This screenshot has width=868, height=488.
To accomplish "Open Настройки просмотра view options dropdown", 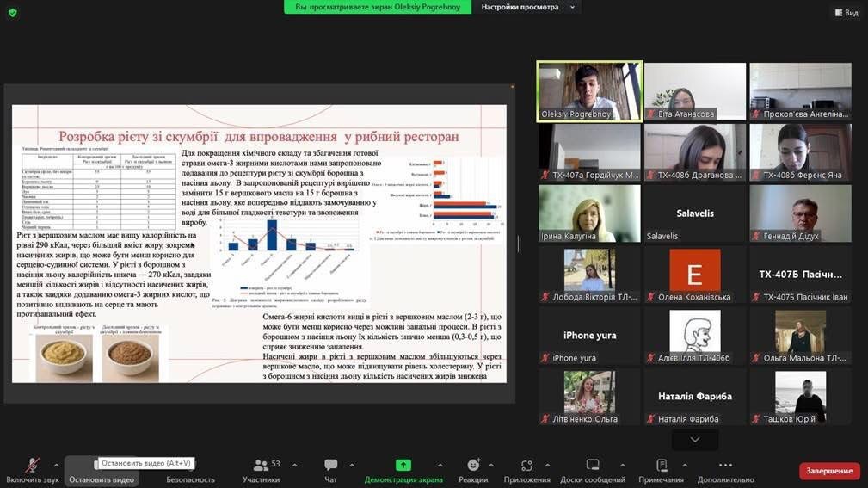I will point(527,7).
